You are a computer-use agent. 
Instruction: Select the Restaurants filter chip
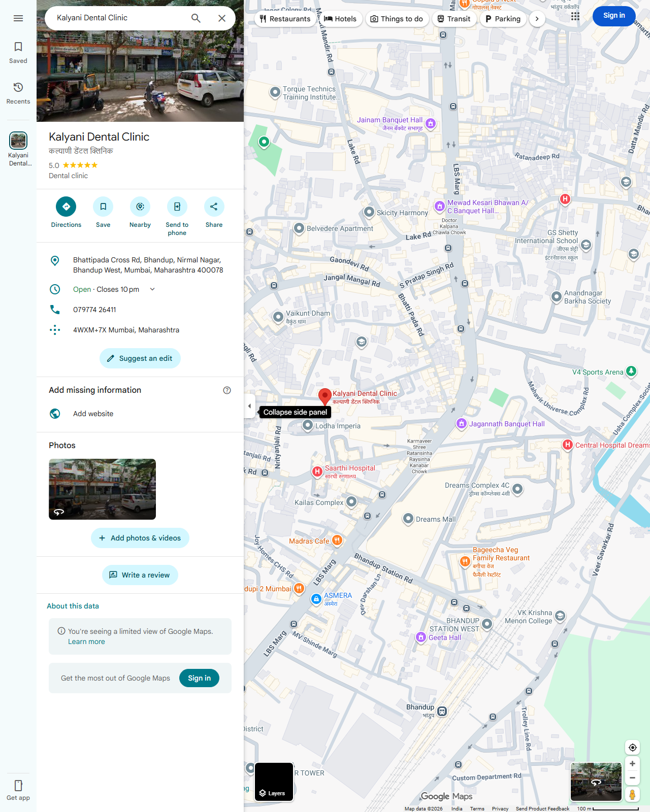[285, 19]
